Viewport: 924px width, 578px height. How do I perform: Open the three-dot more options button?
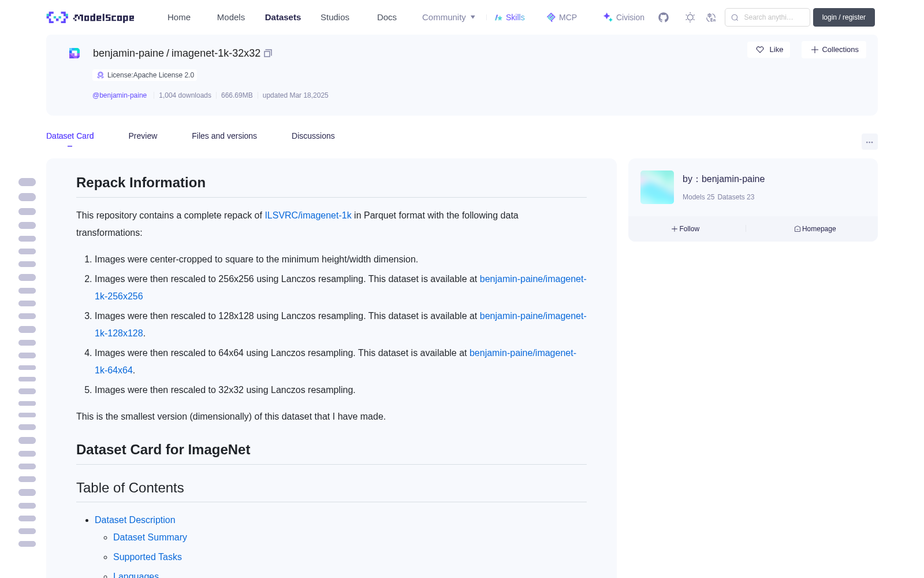pyautogui.click(x=869, y=142)
